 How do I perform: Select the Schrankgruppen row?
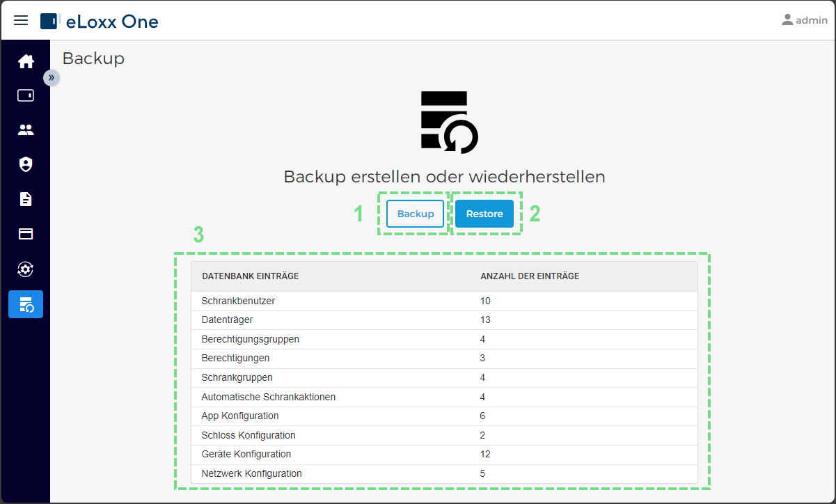coord(444,377)
